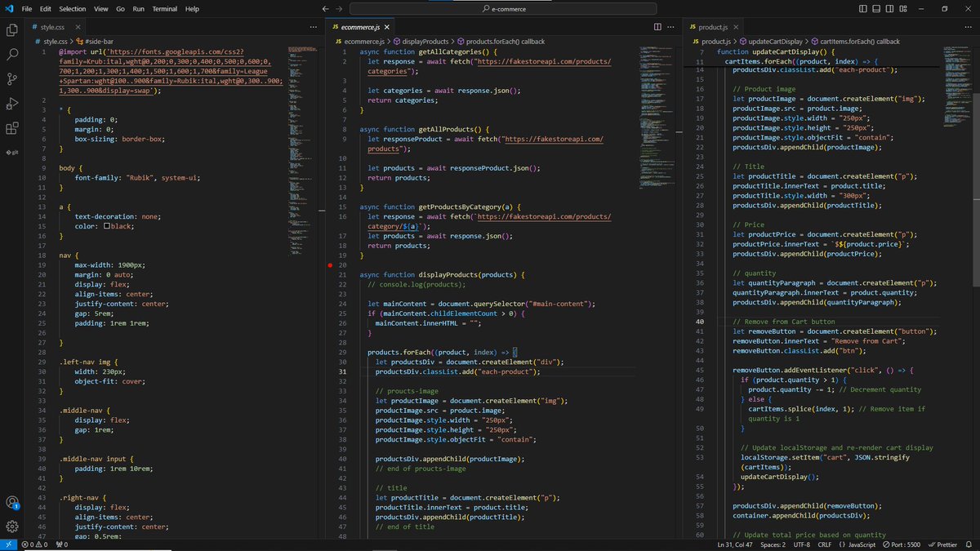Toggle the secondary side bar
Image resolution: width=980 pixels, height=551 pixels.
(x=890, y=9)
